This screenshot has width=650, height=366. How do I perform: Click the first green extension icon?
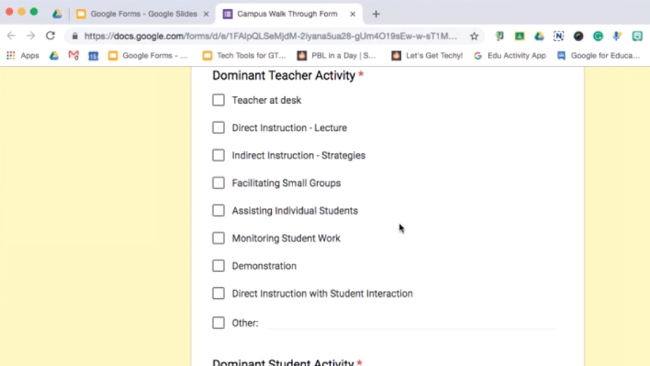pos(500,36)
